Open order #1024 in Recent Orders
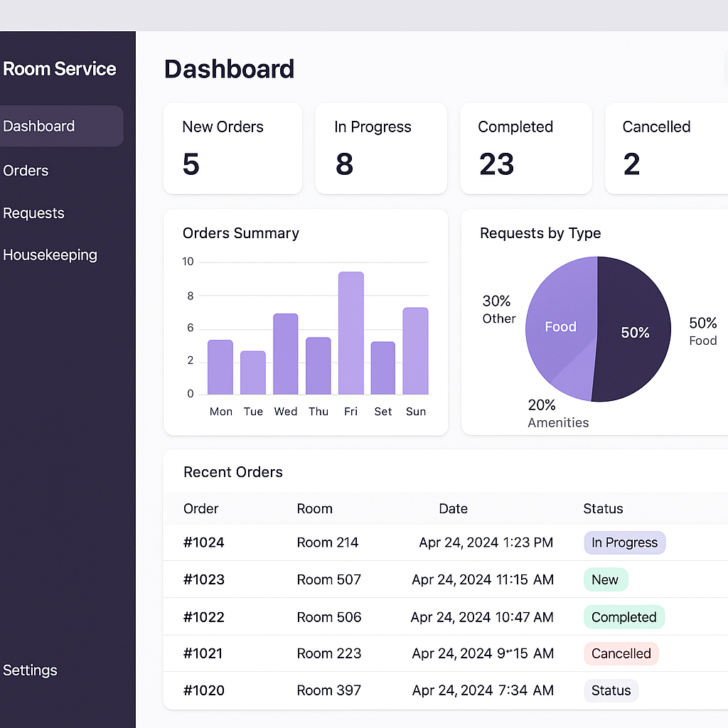728x728 pixels. click(204, 542)
